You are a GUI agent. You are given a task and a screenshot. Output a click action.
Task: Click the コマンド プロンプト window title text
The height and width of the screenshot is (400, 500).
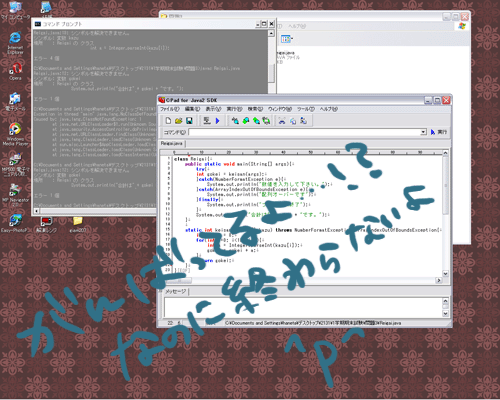[x=62, y=24]
